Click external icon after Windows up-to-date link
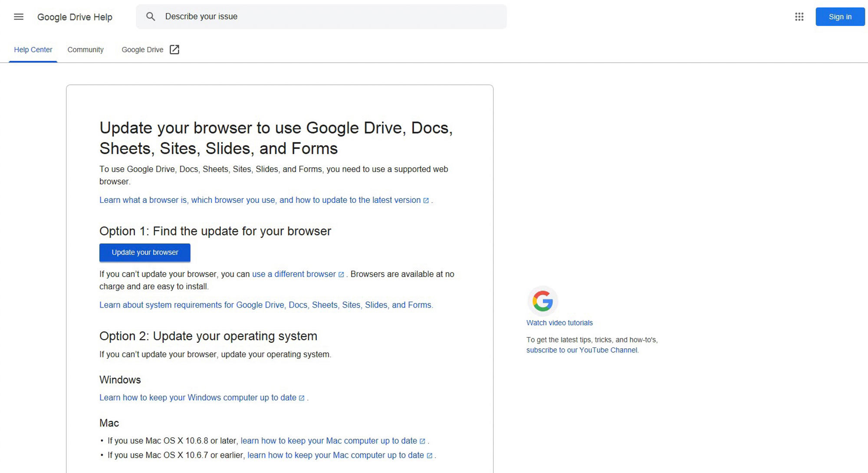 pyautogui.click(x=302, y=398)
